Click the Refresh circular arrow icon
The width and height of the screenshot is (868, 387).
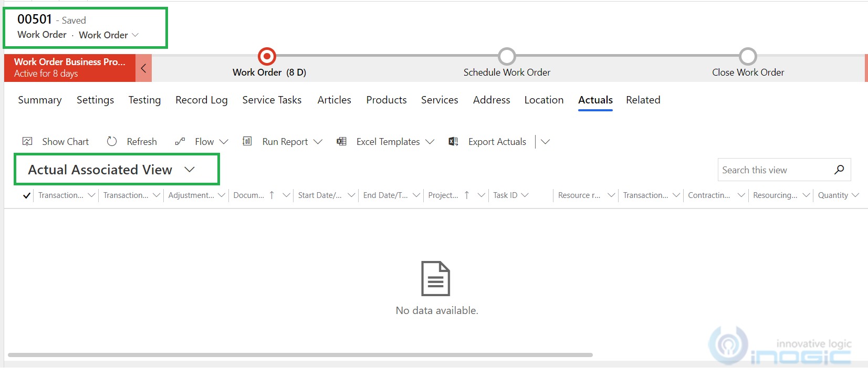112,141
